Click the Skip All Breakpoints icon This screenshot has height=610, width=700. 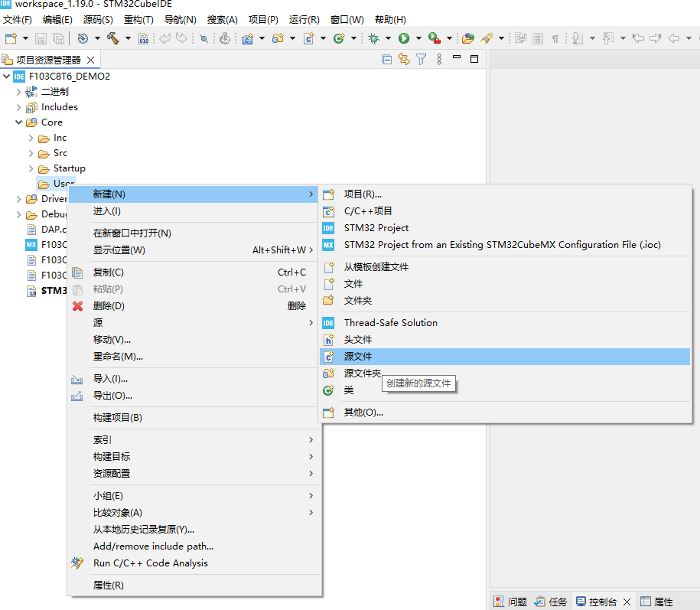tap(203, 39)
